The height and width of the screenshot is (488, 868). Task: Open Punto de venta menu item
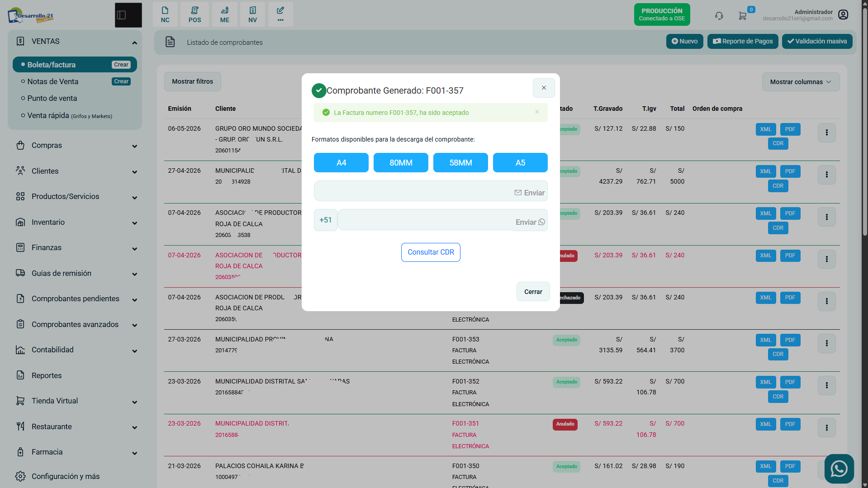(x=52, y=98)
